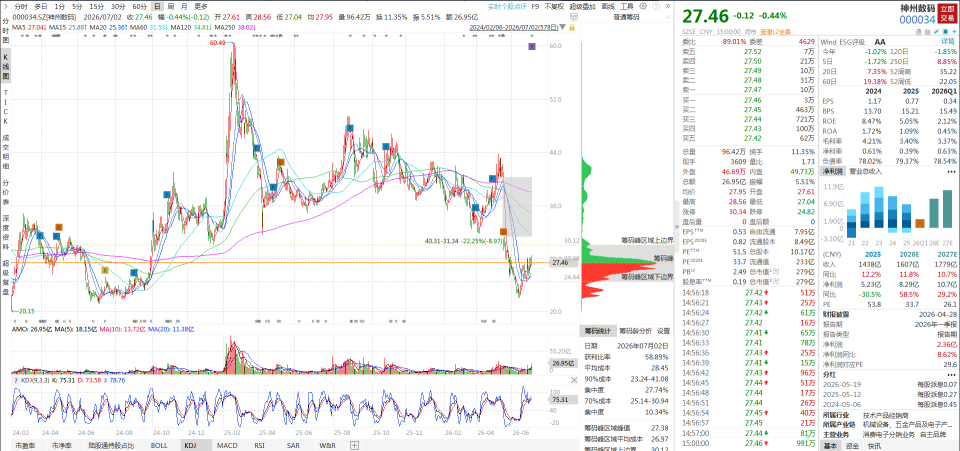Image resolution: width=960 pixels, height=451 pixels.
Task: Click the lock icon beside the date range
Action: point(572,28)
